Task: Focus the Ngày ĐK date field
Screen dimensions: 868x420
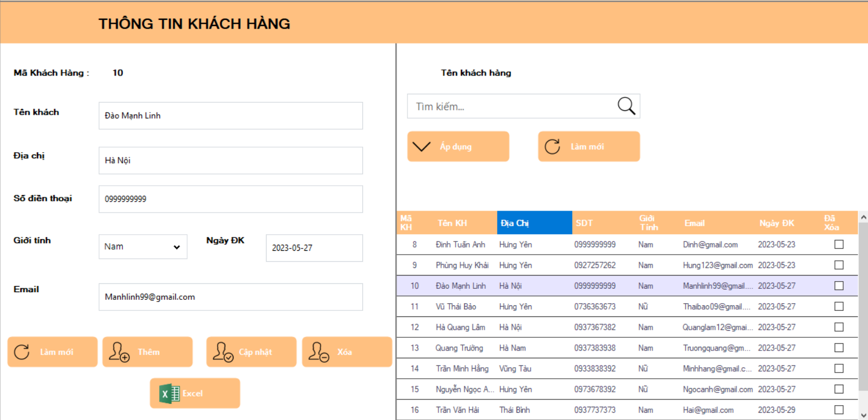Action: (314, 248)
